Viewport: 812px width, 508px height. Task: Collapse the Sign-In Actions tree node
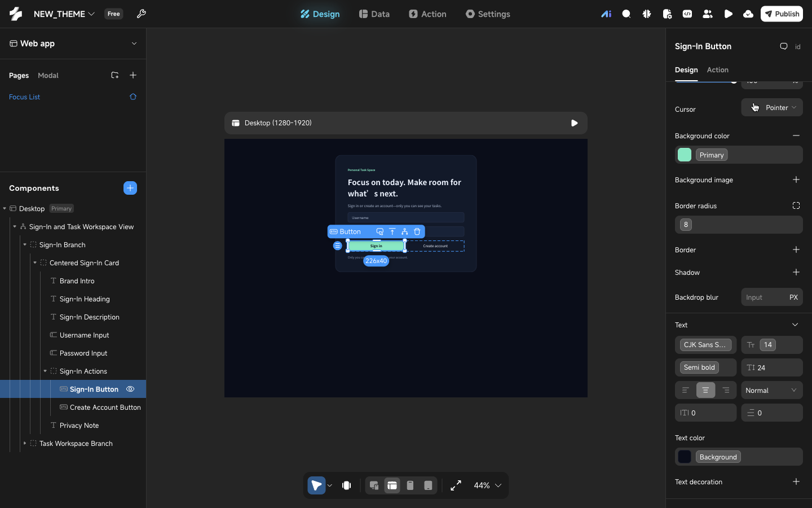point(45,371)
